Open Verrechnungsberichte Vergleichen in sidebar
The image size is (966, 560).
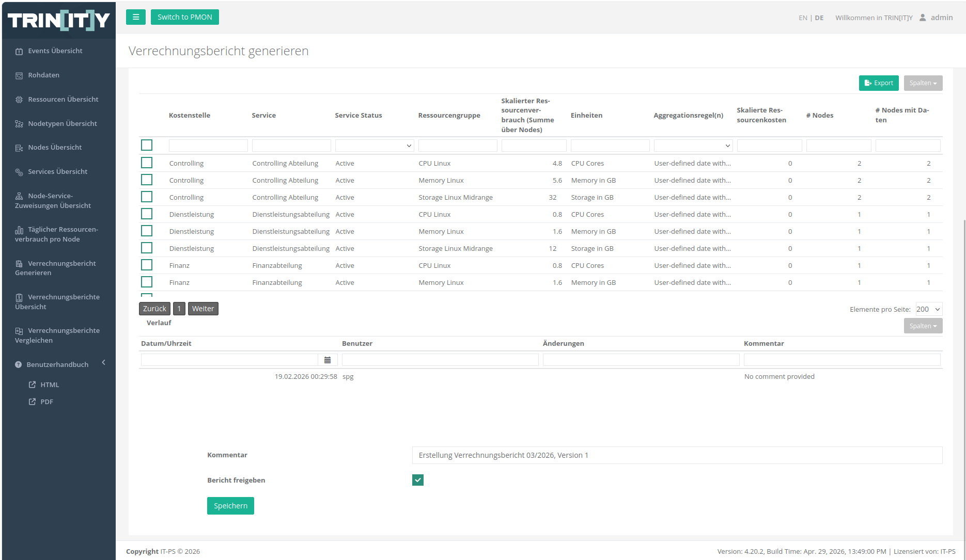(57, 335)
